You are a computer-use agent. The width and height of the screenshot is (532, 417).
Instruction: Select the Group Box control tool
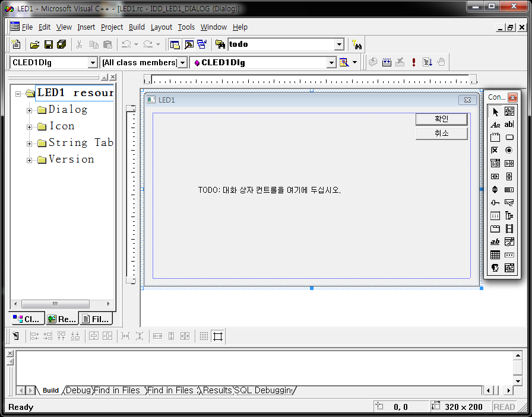(x=495, y=137)
